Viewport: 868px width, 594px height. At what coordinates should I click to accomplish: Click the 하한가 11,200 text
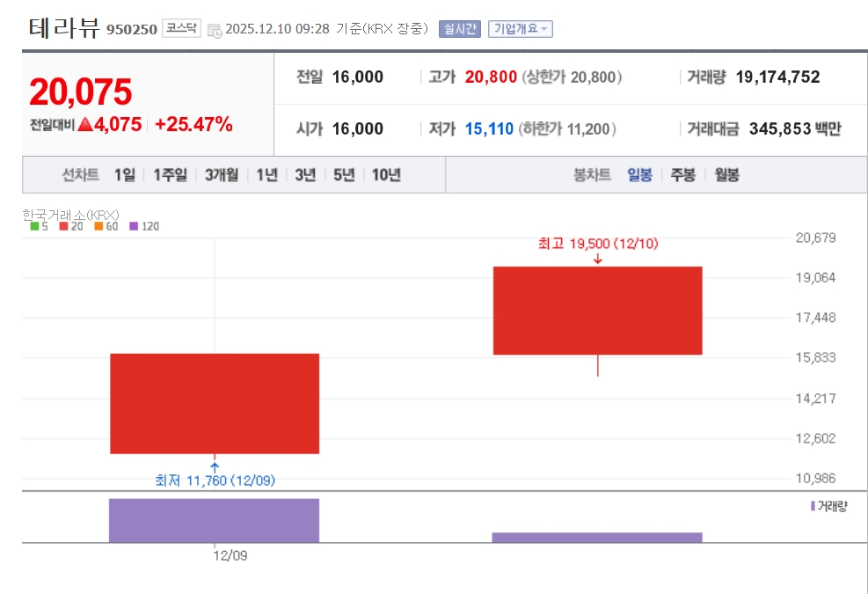[567, 129]
